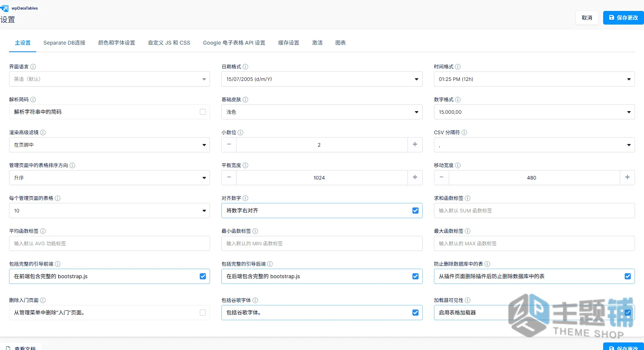Switch to the 颜色和字体设置 tab
Viewport: 644px width, 350px height.
[x=117, y=43]
